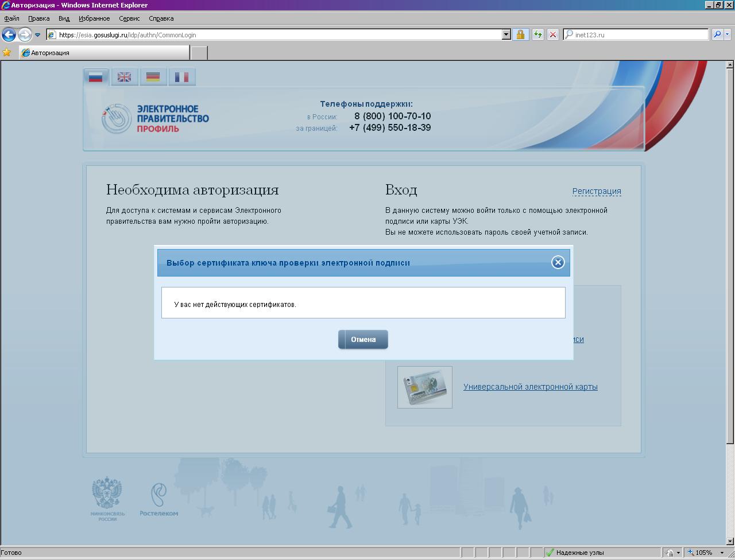This screenshot has height=560, width=735.
Task: Select the British flag language
Action: click(x=124, y=77)
